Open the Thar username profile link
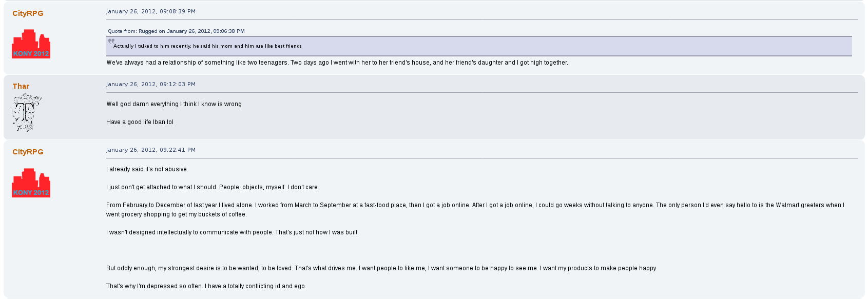 [x=21, y=86]
